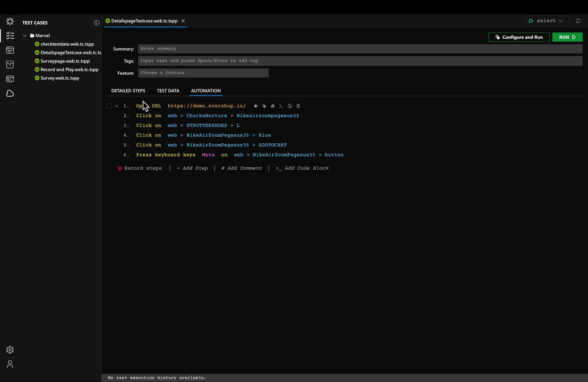Click the + Add Step link
This screenshot has width=588, height=382.
(192, 168)
